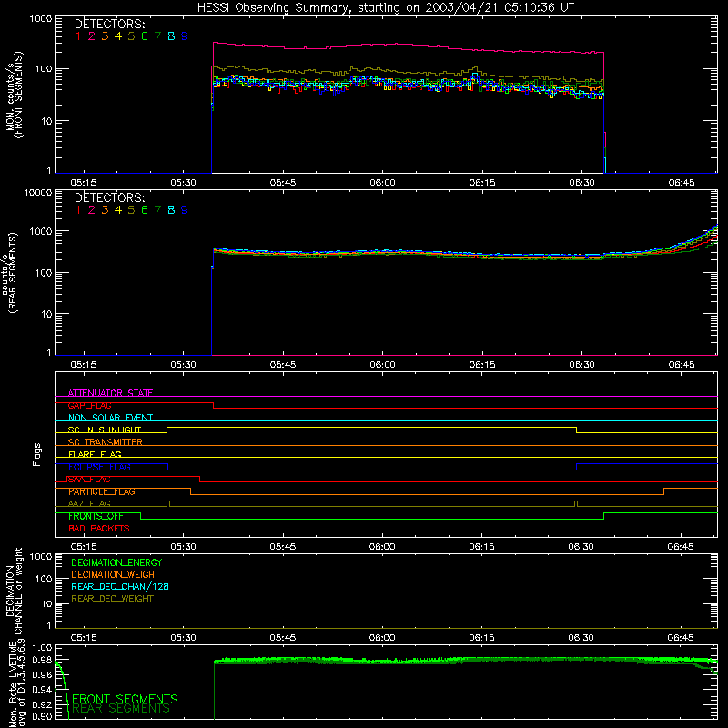Select red detector 1 in front segments legend
The width and height of the screenshot is (728, 728).
click(x=78, y=35)
